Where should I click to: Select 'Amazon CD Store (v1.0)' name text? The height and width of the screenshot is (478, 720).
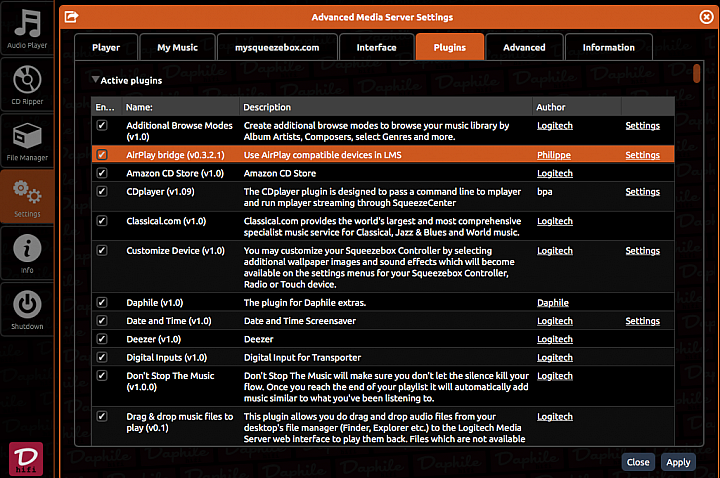[175, 174]
